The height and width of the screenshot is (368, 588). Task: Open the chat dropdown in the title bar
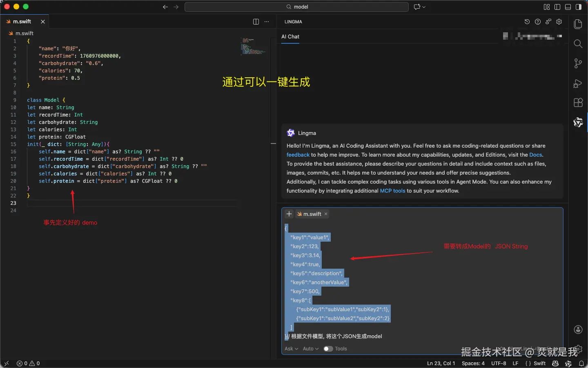click(x=420, y=7)
